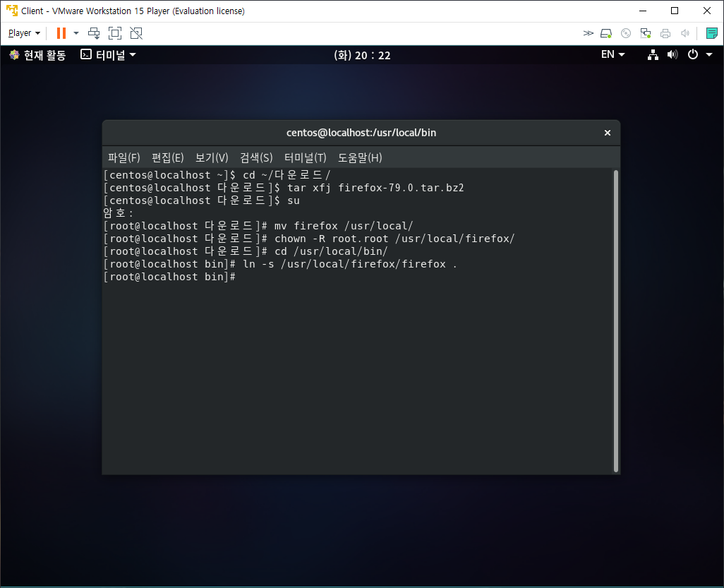The image size is (724, 588).
Task: Click the GNOME activities foot logo icon
Action: pos(14,55)
